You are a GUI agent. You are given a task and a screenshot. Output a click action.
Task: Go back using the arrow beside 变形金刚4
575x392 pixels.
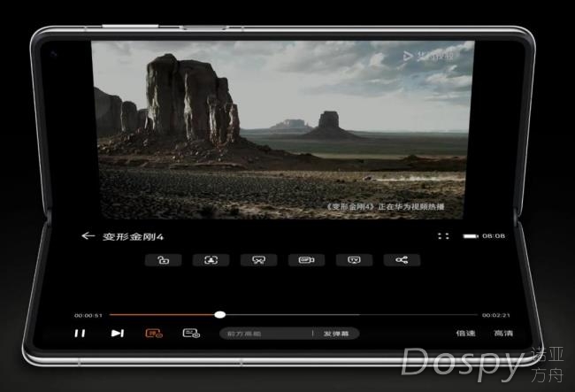tap(88, 236)
